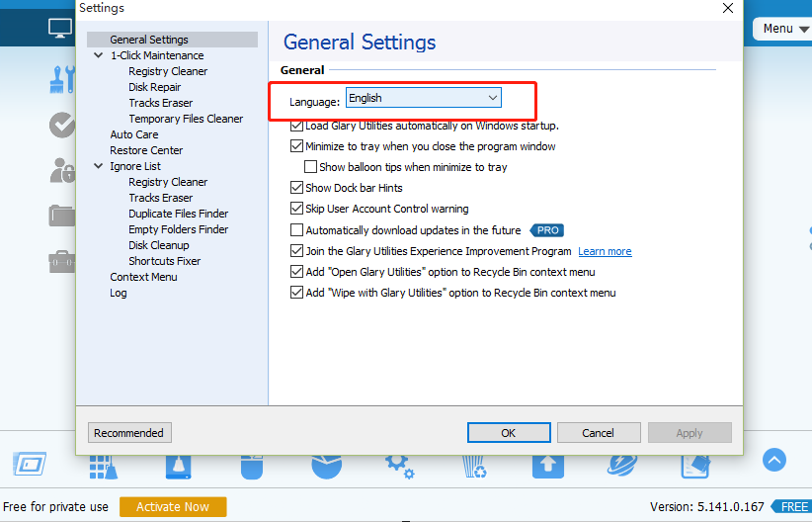812x522 pixels.
Task: Select Auto Care in the tree
Action: click(x=134, y=134)
